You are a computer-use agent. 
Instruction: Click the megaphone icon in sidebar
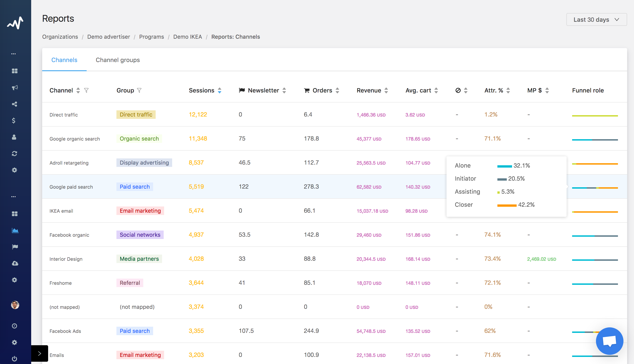coord(14,87)
